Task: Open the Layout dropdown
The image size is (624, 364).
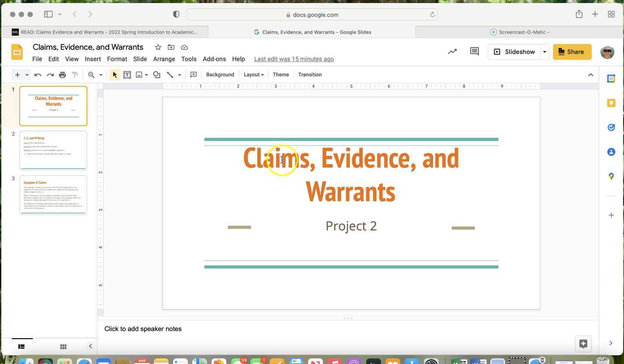Action: point(253,75)
